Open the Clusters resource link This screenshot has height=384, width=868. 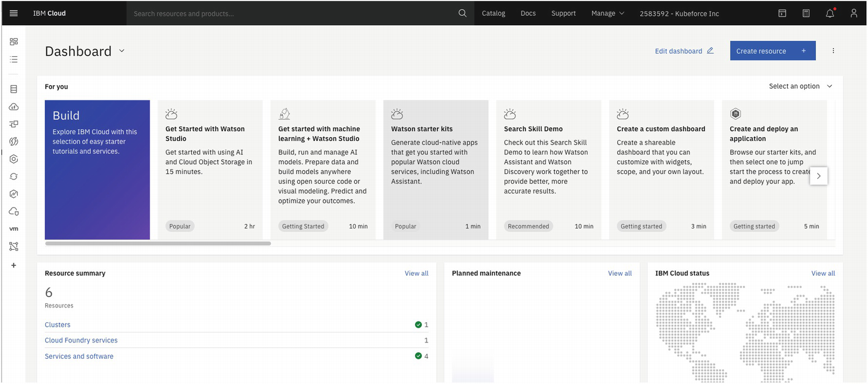[x=58, y=325]
